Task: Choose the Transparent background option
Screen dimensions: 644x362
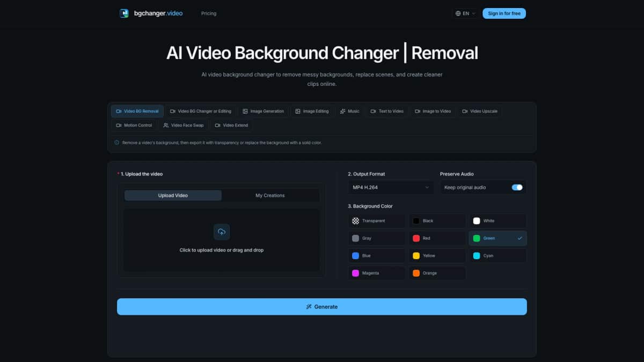Action: pyautogui.click(x=377, y=221)
